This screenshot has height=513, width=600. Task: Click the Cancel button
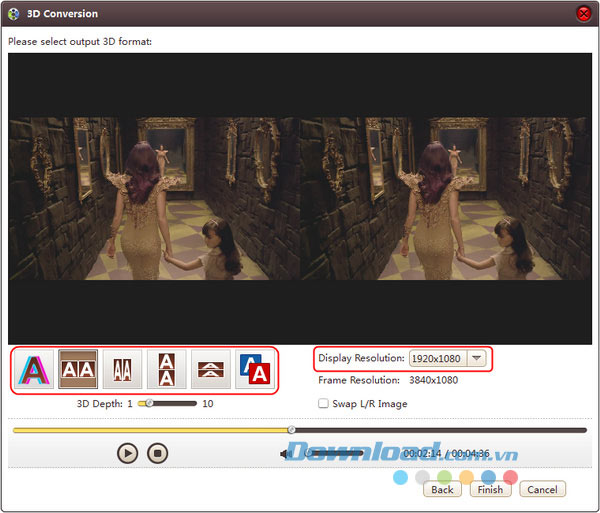[542, 489]
